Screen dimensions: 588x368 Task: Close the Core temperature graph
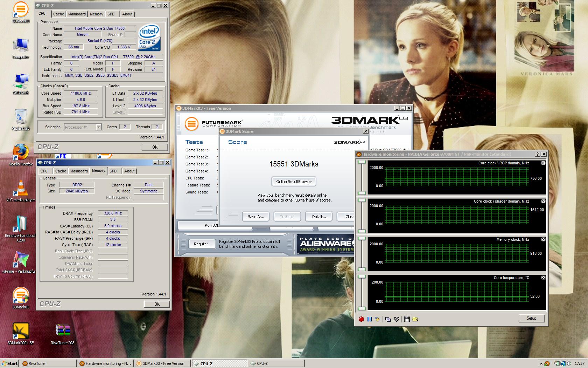pos(543,278)
